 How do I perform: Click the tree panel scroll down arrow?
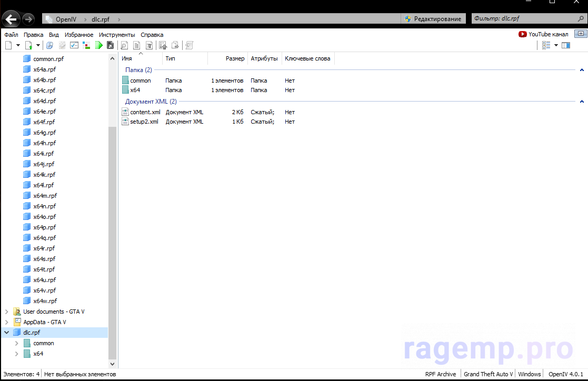(112, 364)
